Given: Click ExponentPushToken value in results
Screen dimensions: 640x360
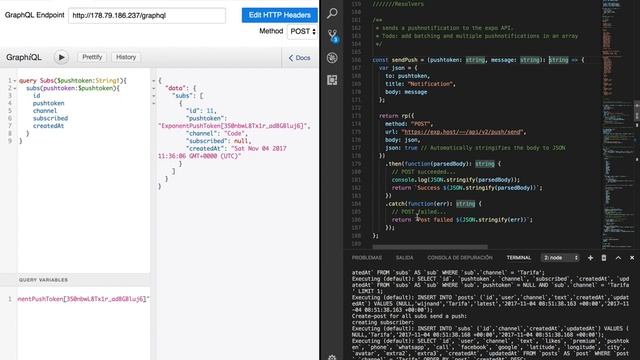Looking at the screenshot, I should pos(232,126).
